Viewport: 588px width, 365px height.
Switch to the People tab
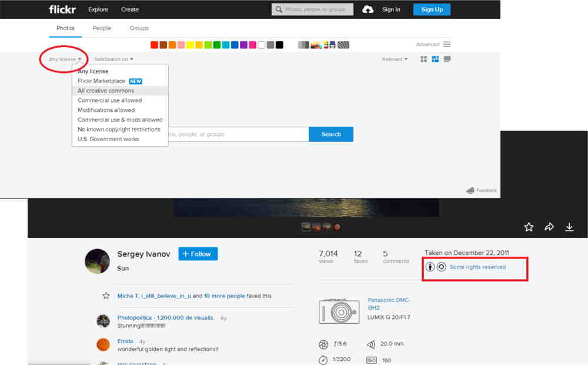[102, 28]
